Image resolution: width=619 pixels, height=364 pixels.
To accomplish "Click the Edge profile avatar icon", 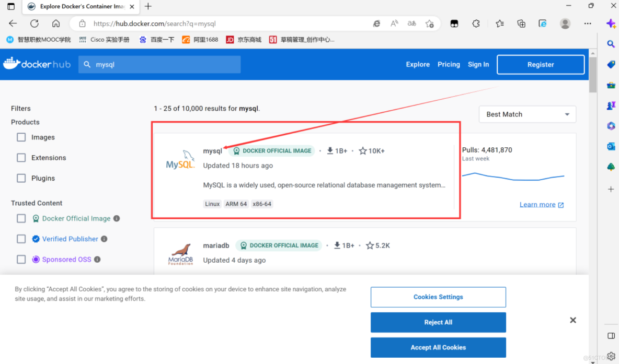I will click(565, 24).
